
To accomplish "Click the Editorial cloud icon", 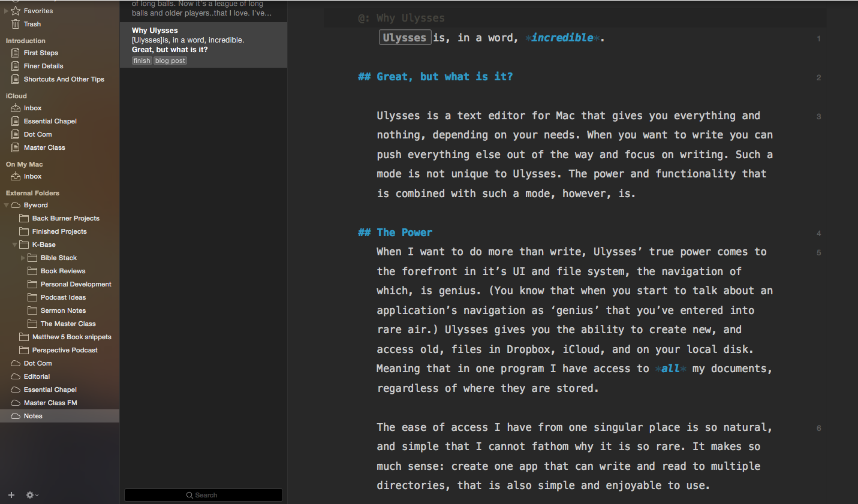I will click(x=16, y=376).
